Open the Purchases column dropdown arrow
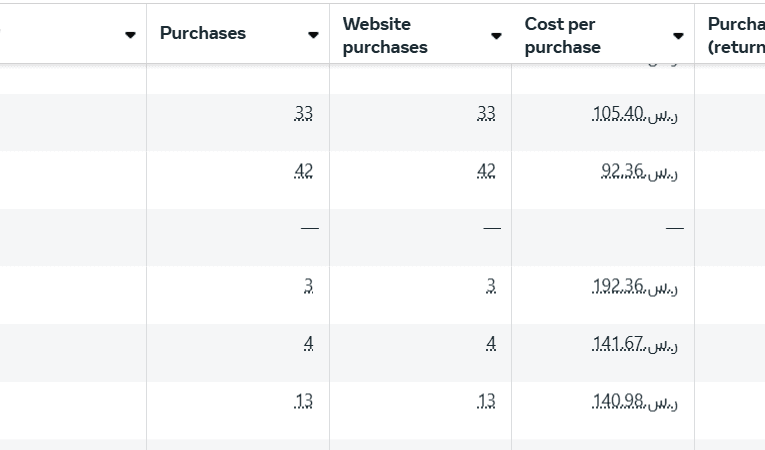This screenshot has width=765, height=450. pos(313,35)
